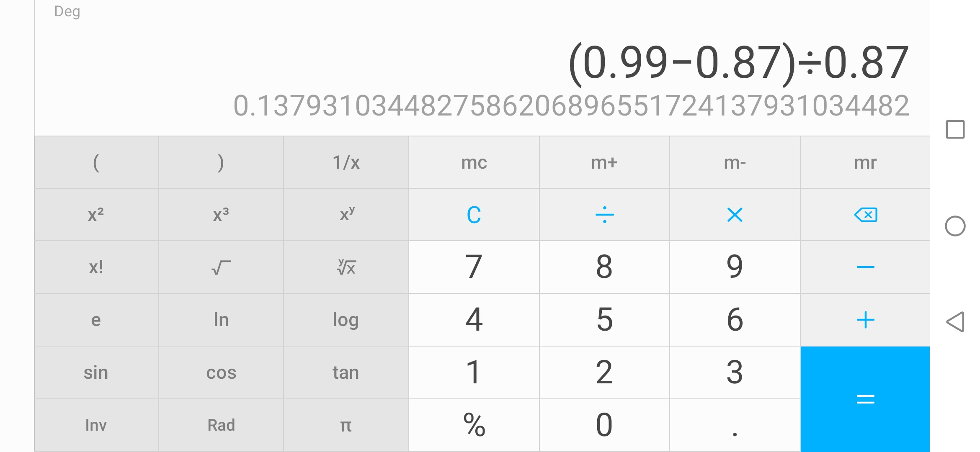The width and height of the screenshot is (980, 452).
Task: Select the square root function
Action: (221, 267)
